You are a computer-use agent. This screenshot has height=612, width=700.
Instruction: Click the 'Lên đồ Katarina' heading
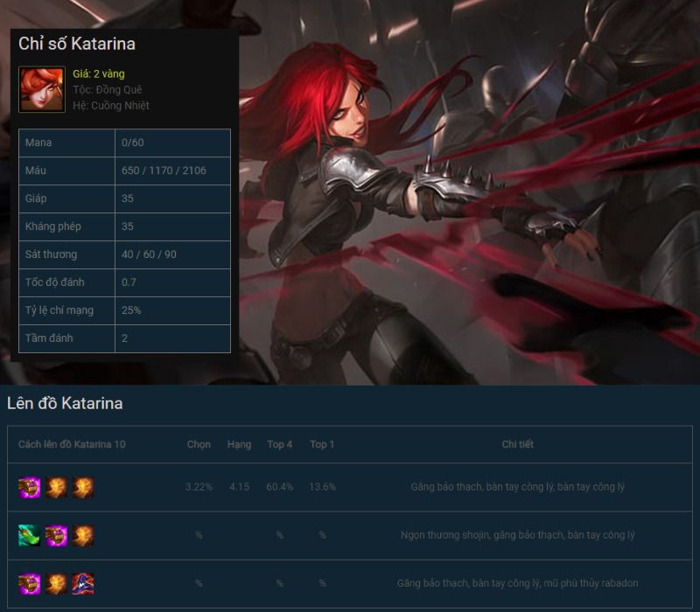pyautogui.click(x=65, y=403)
